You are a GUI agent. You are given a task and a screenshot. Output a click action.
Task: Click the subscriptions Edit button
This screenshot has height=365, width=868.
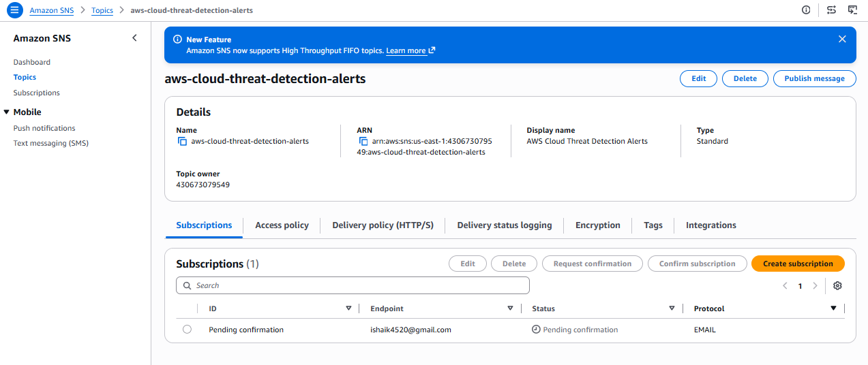click(468, 264)
